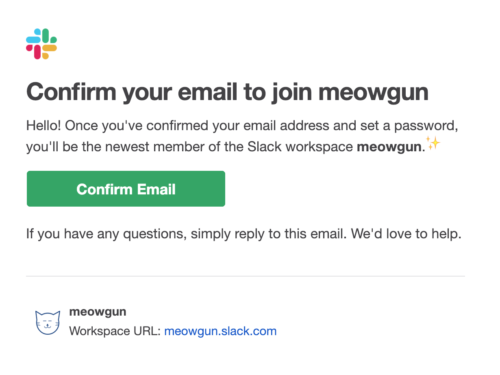Click the meowgun cat face icon
The image size is (500, 375).
coord(48,322)
